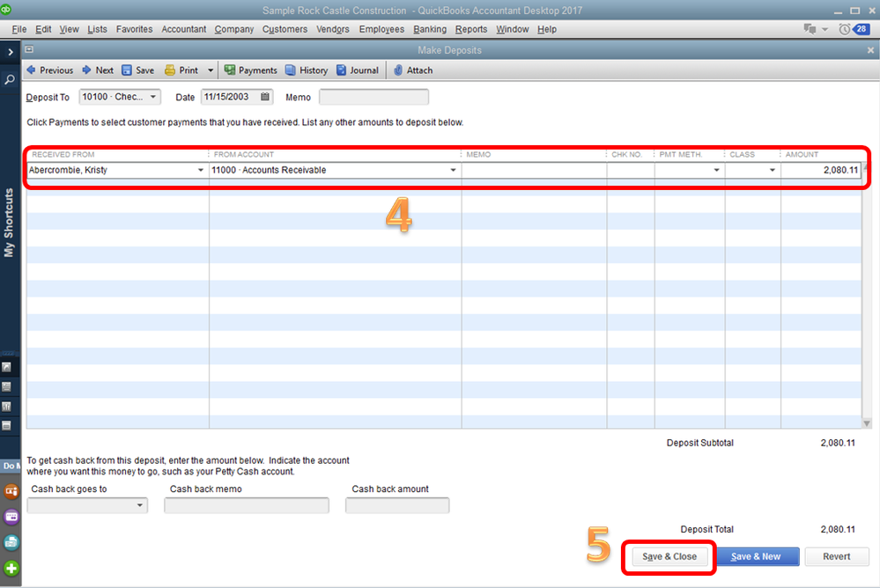Viewport: 880px width, 588px height.
Task: Show deposit History
Action: click(307, 70)
